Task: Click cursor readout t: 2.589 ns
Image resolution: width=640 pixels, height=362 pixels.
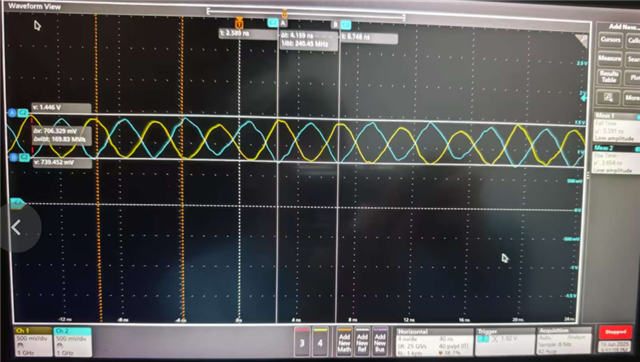Action: tap(247, 33)
